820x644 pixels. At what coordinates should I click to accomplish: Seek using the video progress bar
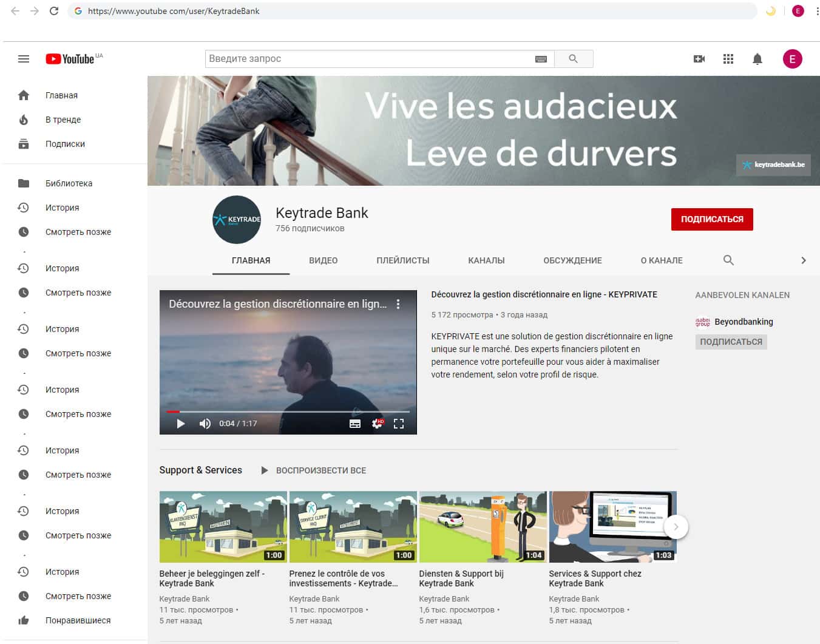coord(288,412)
